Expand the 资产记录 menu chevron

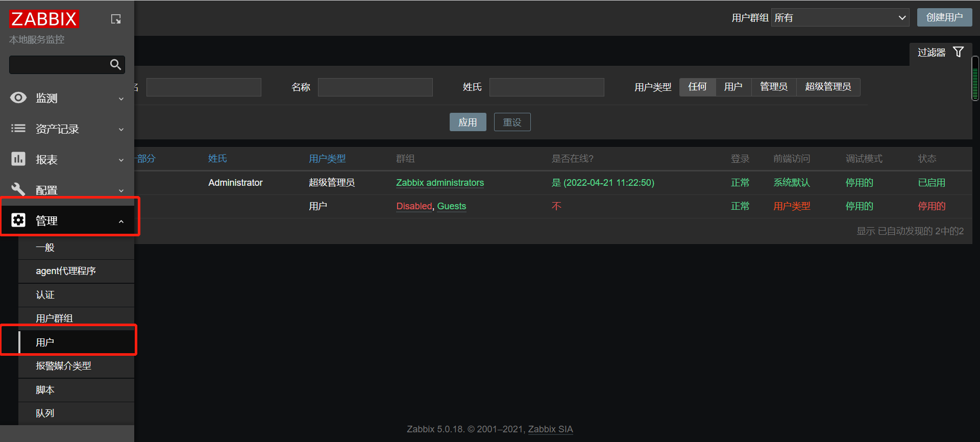[x=121, y=130]
